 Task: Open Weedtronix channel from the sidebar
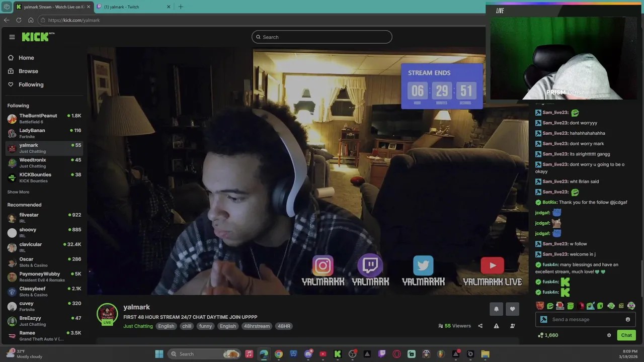pos(44,163)
